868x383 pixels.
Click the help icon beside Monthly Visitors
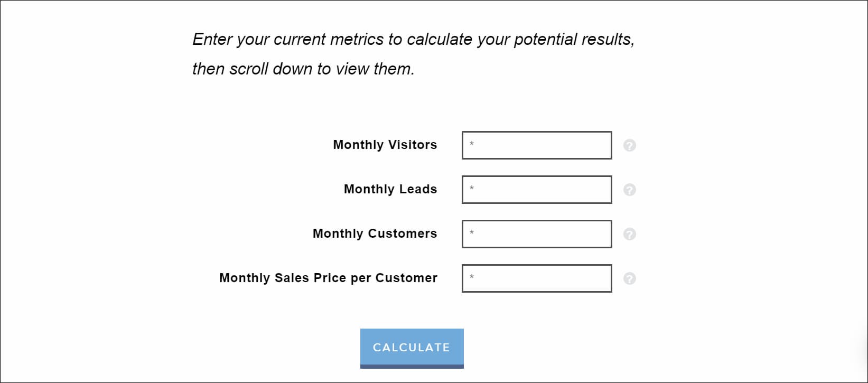tap(629, 145)
